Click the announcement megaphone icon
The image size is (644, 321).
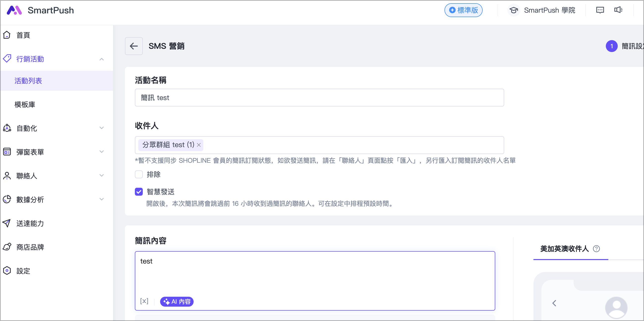618,10
